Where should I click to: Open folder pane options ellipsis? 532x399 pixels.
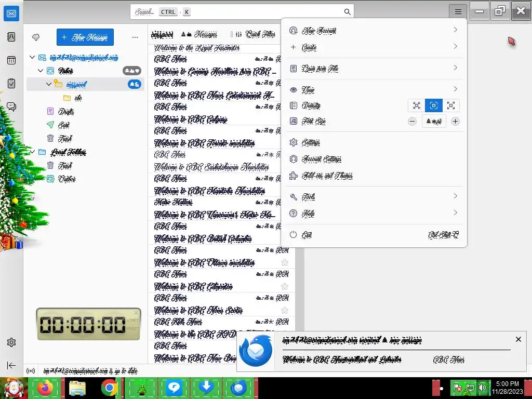(135, 37)
